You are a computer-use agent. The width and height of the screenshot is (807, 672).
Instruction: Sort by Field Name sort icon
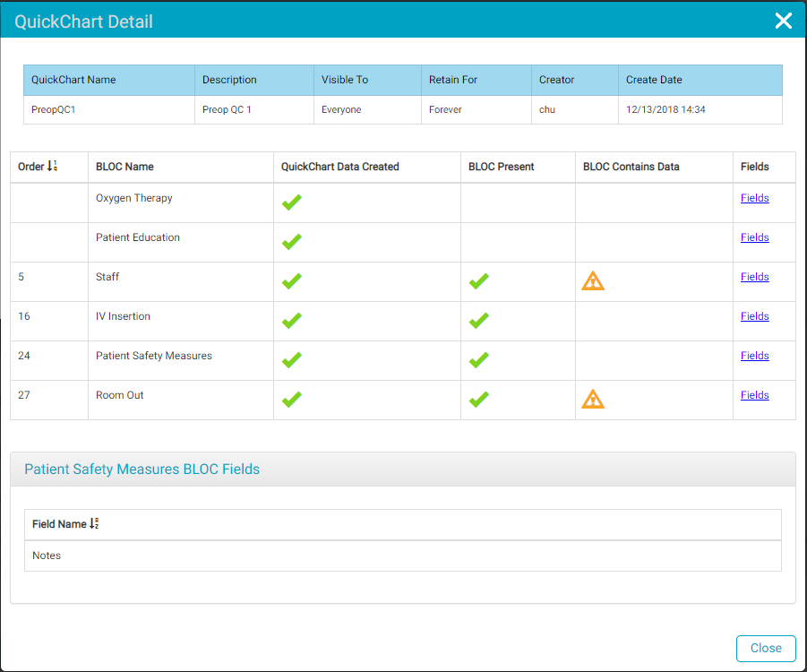click(x=94, y=524)
